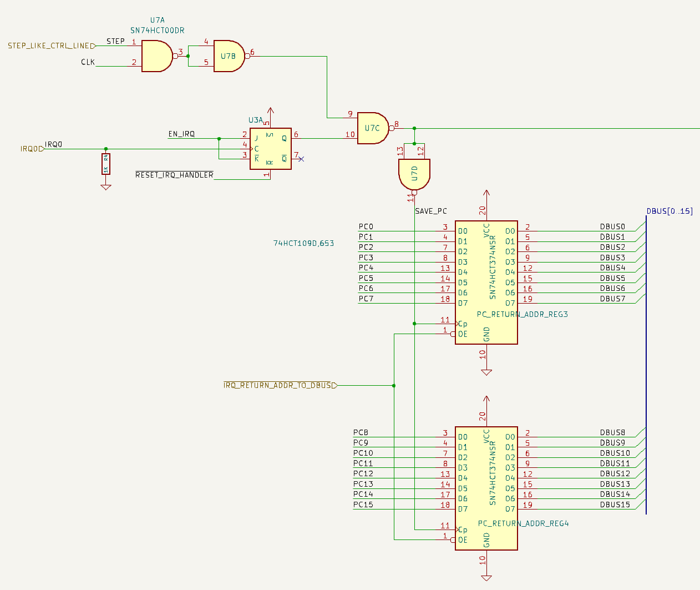This screenshot has width=700, height=590.
Task: Click the blue DBUS[0..15] bus line
Action: coord(645,361)
